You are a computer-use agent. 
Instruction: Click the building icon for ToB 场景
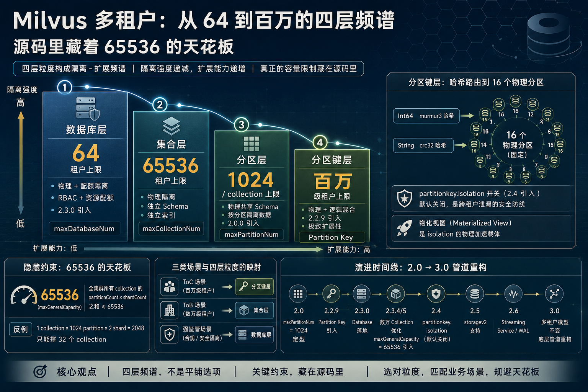tap(170, 310)
